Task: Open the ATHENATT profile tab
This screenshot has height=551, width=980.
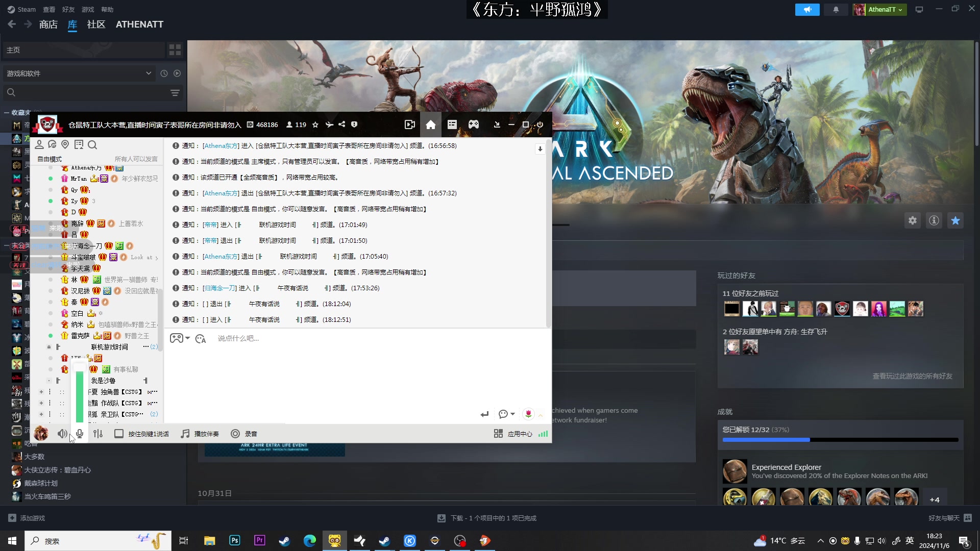Action: tap(139, 24)
